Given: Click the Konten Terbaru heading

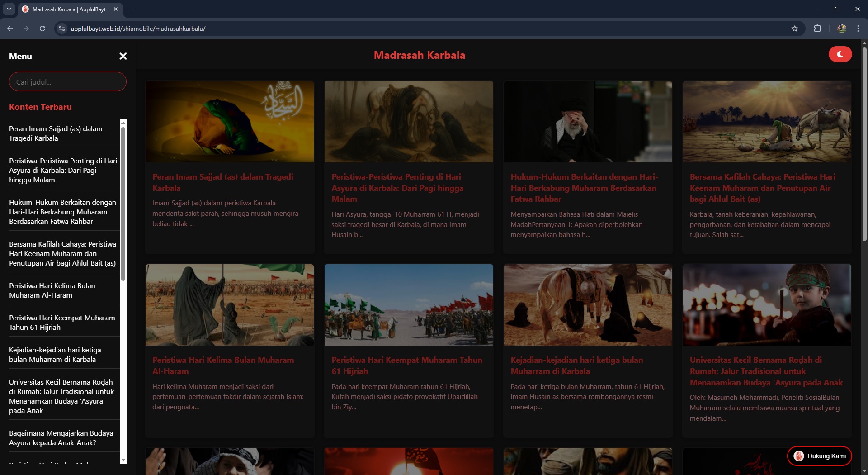Looking at the screenshot, I should [x=40, y=107].
